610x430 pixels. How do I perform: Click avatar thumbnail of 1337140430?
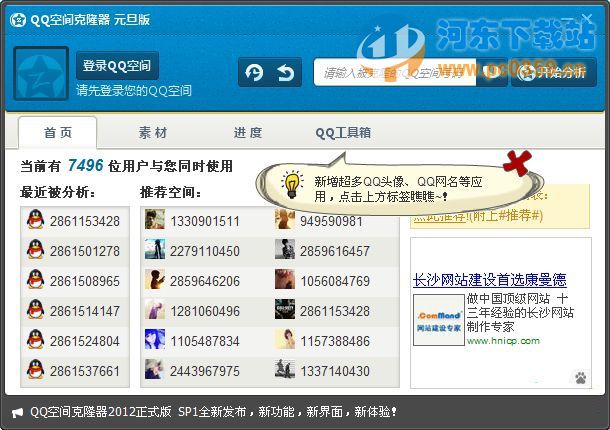(285, 369)
